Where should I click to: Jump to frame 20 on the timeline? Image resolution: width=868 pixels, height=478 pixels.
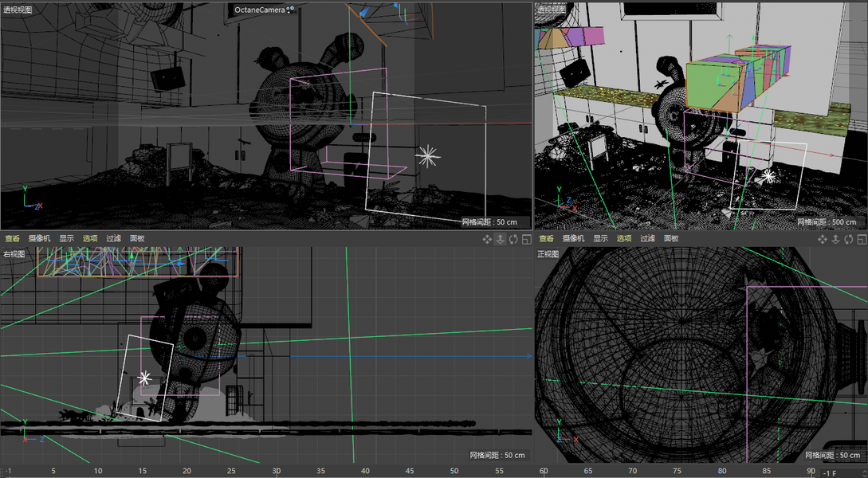click(187, 472)
